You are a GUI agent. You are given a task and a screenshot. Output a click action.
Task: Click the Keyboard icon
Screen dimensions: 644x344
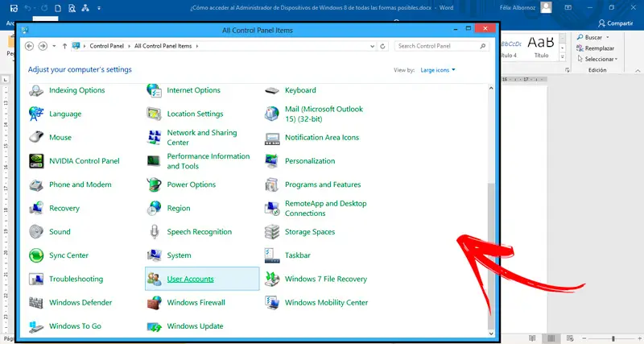click(272, 90)
